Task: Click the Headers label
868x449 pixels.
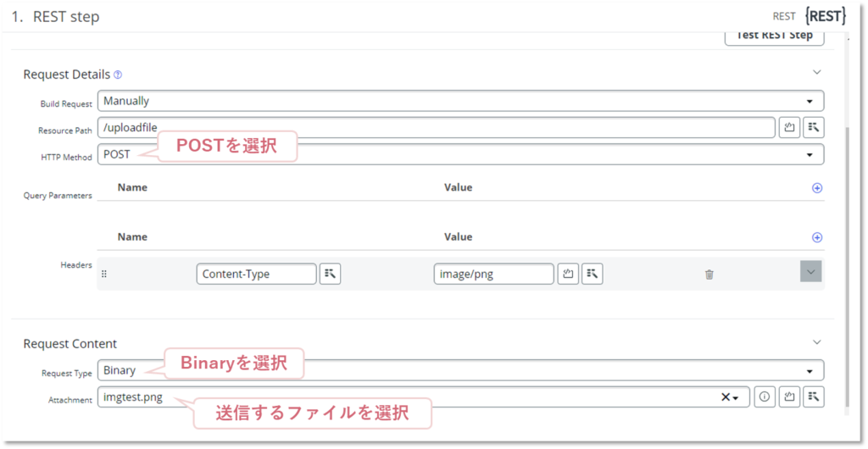Action: [75, 265]
